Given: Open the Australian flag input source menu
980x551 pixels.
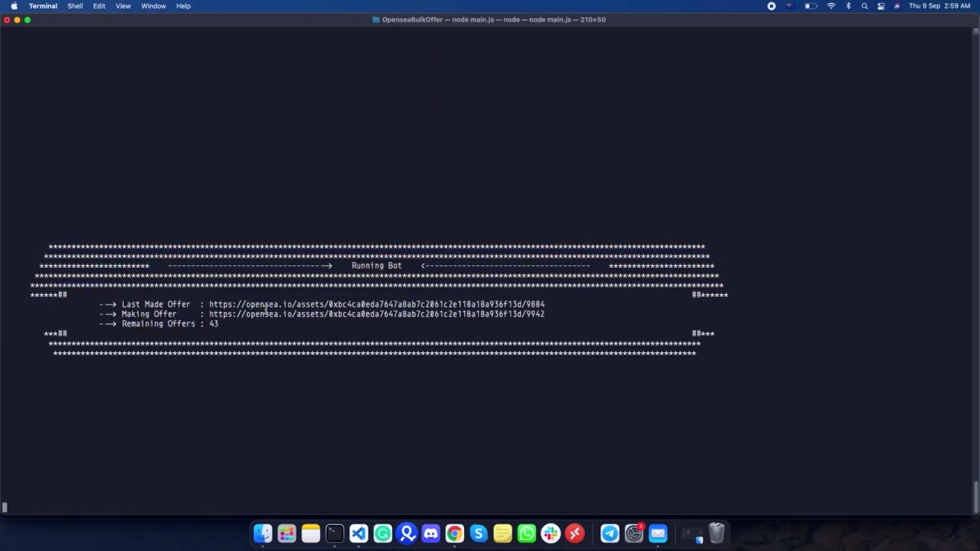Looking at the screenshot, I should (790, 6).
